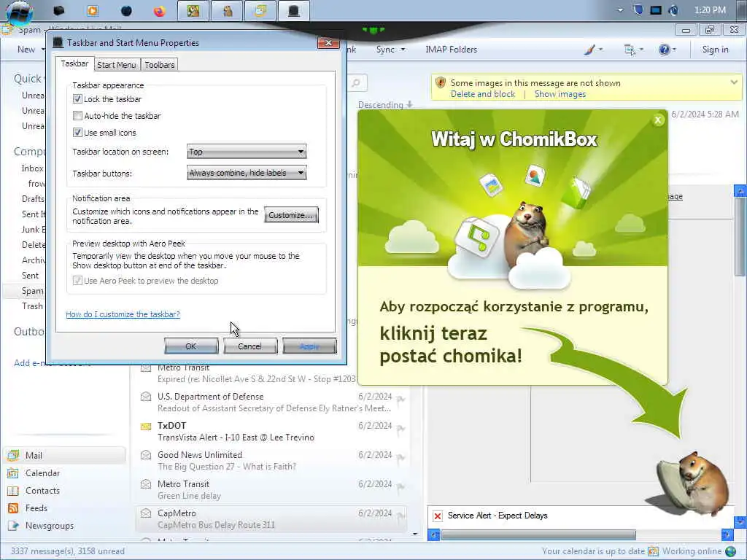Screen dimensions: 747x560
Task: Click the paintbrush colorize icon in Live Mail toolbar
Action: click(589, 49)
